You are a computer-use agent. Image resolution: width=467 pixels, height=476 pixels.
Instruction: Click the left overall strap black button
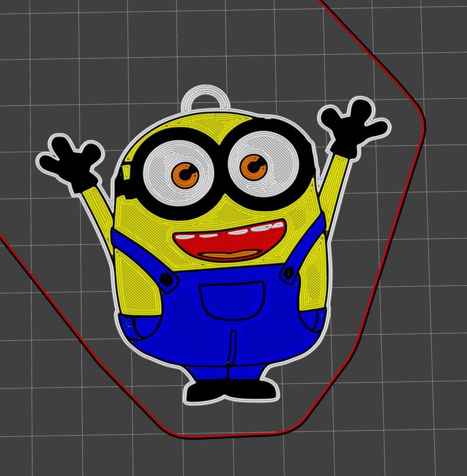click(x=165, y=278)
